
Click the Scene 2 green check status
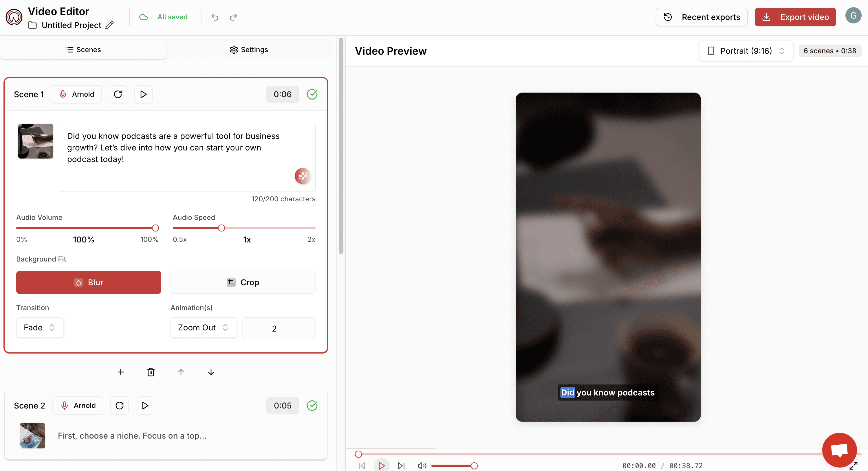312,405
